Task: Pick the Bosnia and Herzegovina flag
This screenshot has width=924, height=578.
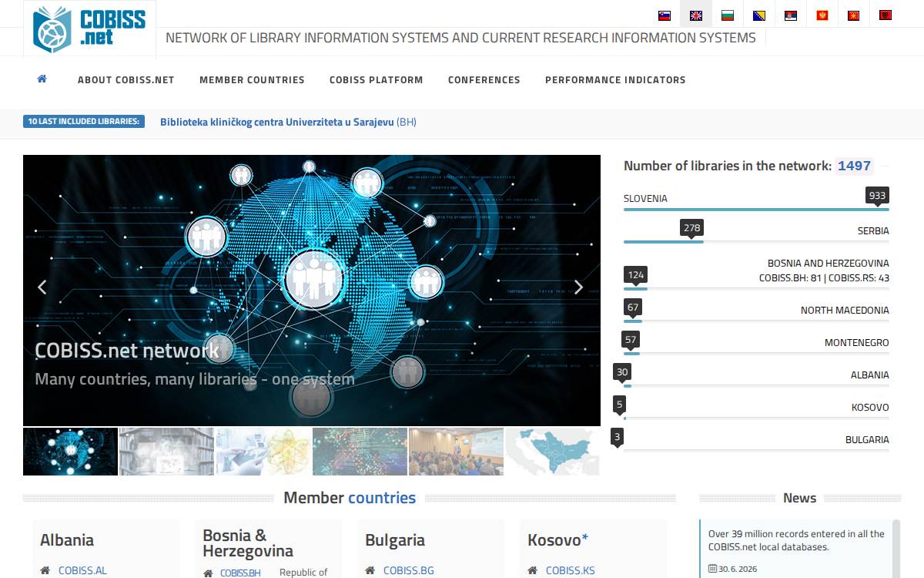Action: (759, 15)
